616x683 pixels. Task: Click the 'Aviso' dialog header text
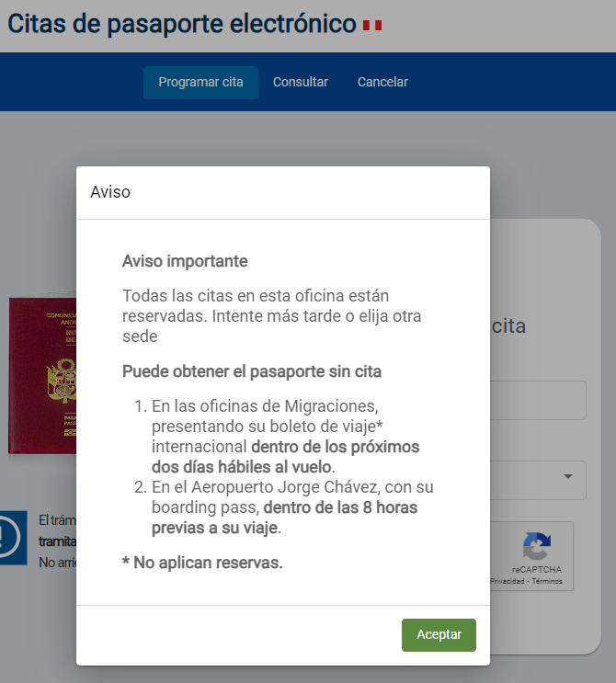pyautogui.click(x=110, y=192)
